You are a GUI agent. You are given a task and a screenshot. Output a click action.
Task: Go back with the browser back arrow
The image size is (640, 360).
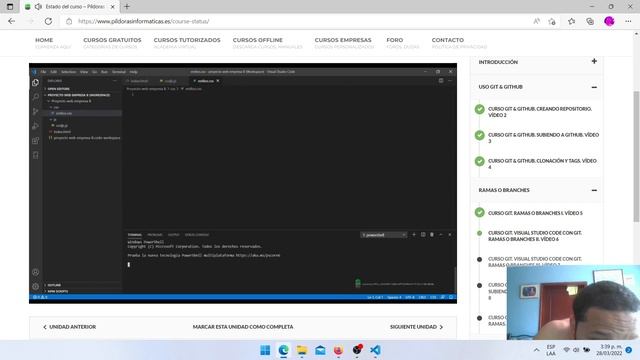point(11,21)
